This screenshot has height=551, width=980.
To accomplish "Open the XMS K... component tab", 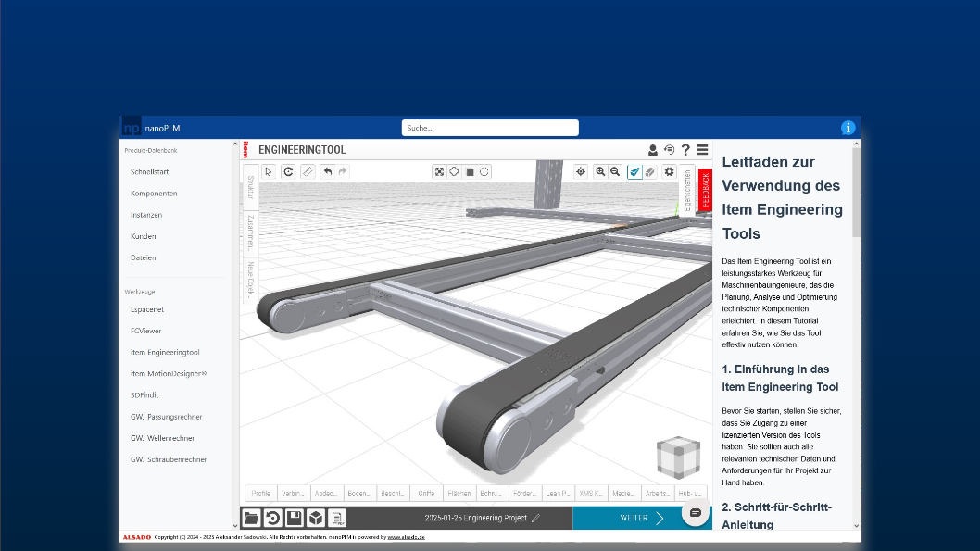I will [x=591, y=494].
